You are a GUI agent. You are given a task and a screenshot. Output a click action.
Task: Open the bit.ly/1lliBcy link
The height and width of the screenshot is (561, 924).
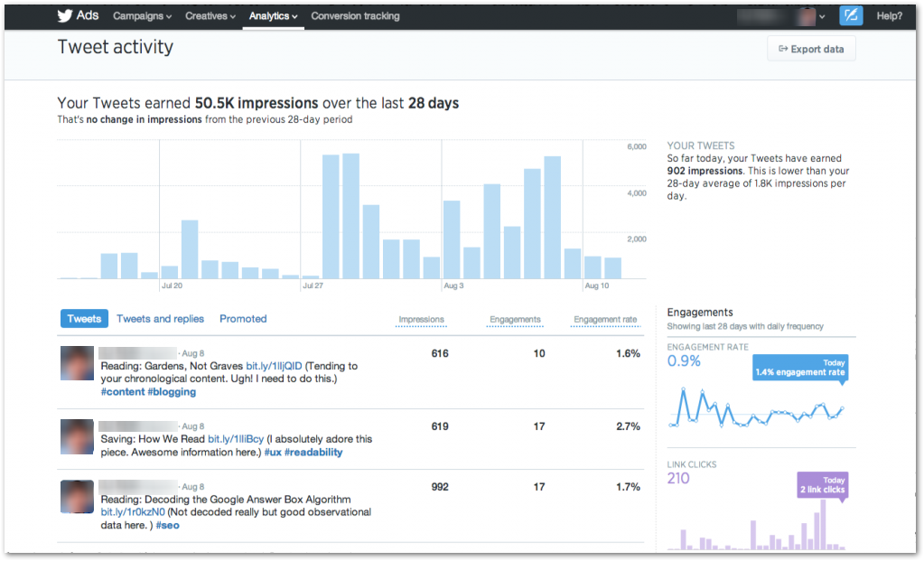point(236,439)
